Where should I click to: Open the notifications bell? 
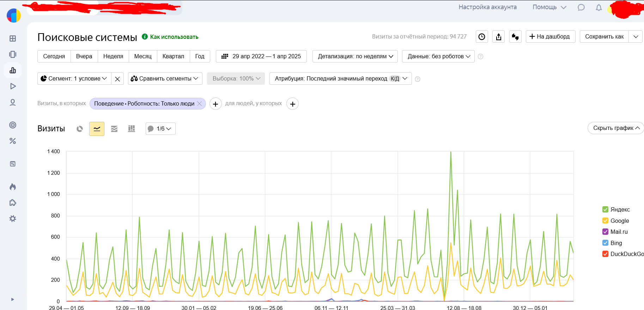599,7
